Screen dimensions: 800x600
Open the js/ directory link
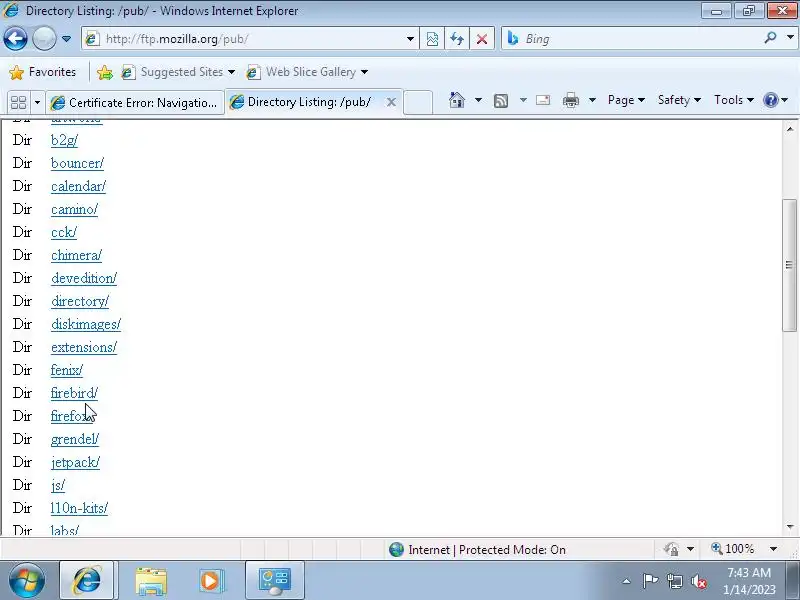[58, 485]
